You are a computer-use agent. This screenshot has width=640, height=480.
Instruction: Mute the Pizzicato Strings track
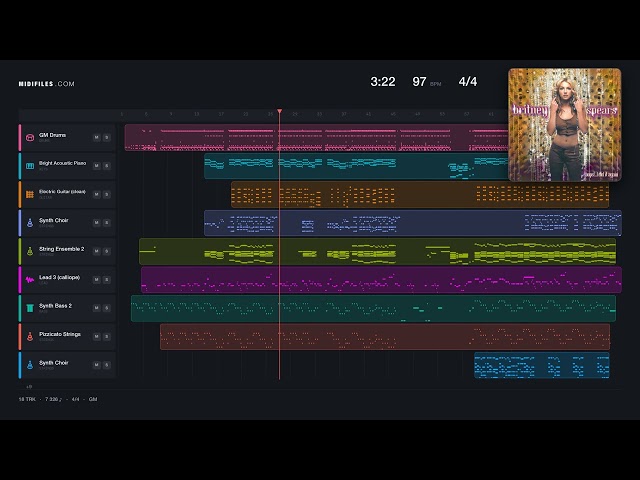coord(96,336)
